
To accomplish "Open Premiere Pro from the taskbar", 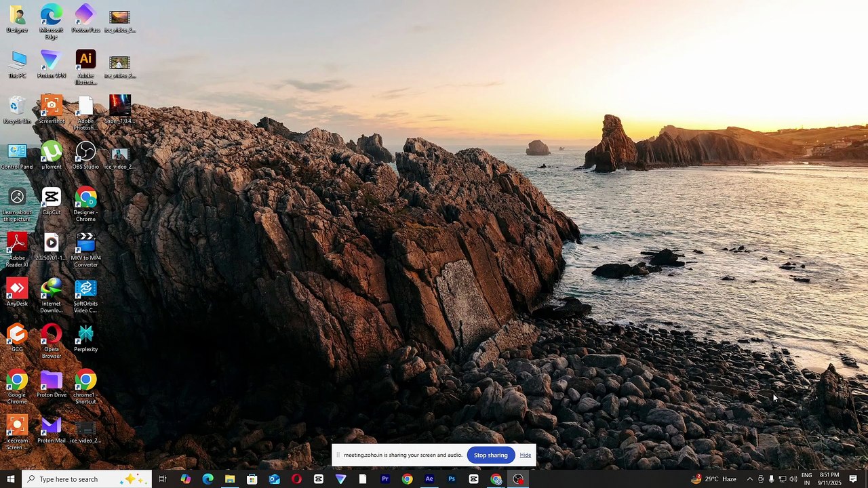I will pyautogui.click(x=384, y=479).
